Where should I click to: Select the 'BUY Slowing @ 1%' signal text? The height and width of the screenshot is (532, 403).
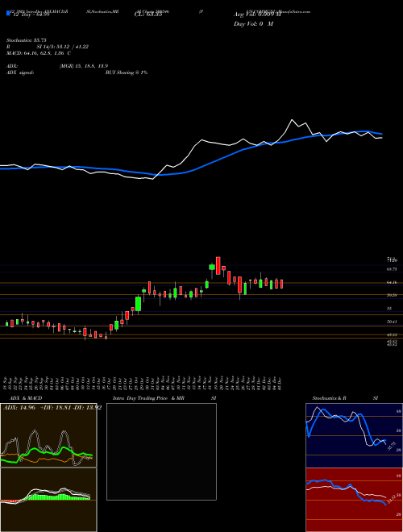coord(127,73)
